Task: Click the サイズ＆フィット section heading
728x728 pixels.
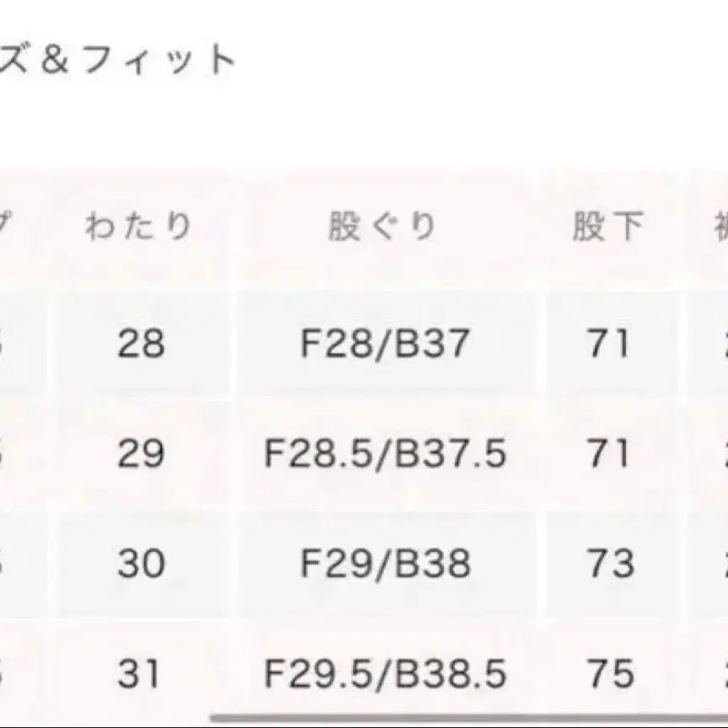Action: 118,61
